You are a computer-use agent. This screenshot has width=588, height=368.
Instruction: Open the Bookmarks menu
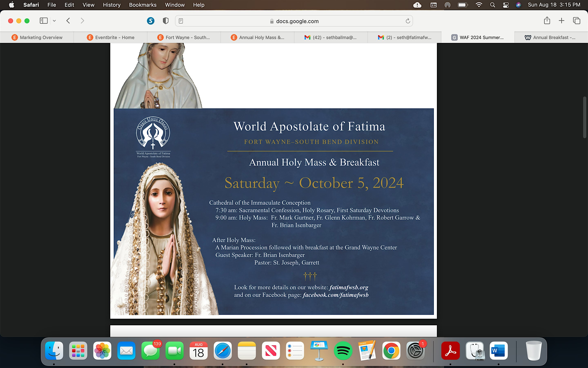(x=143, y=5)
